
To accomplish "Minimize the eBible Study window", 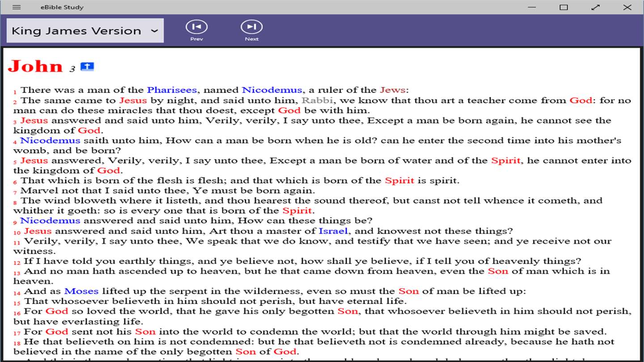I will click(532, 7).
